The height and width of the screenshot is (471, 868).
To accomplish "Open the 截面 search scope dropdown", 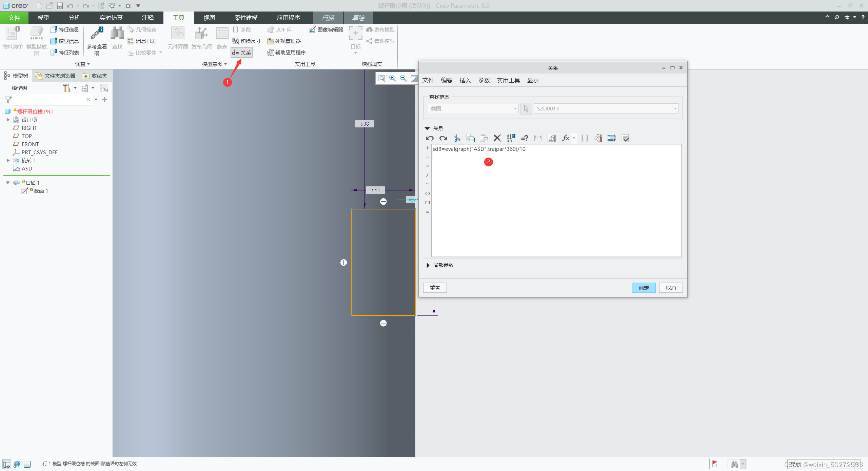I will pyautogui.click(x=515, y=109).
